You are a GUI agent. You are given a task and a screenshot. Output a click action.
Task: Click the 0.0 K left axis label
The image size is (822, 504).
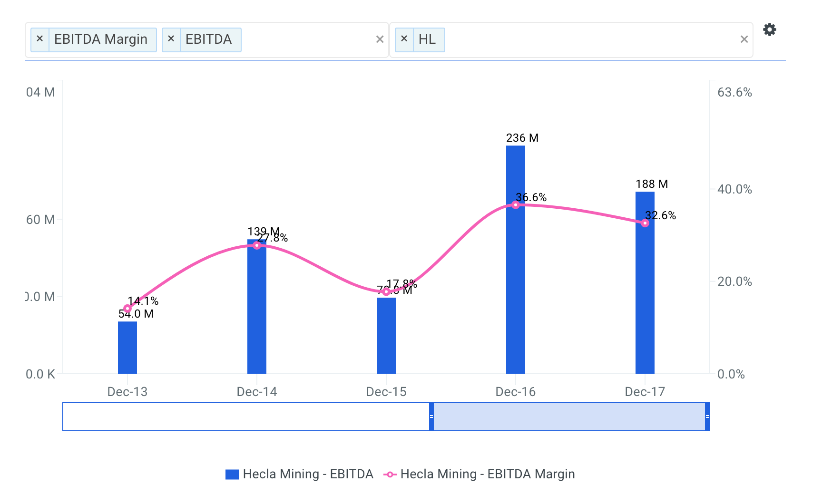click(x=40, y=374)
